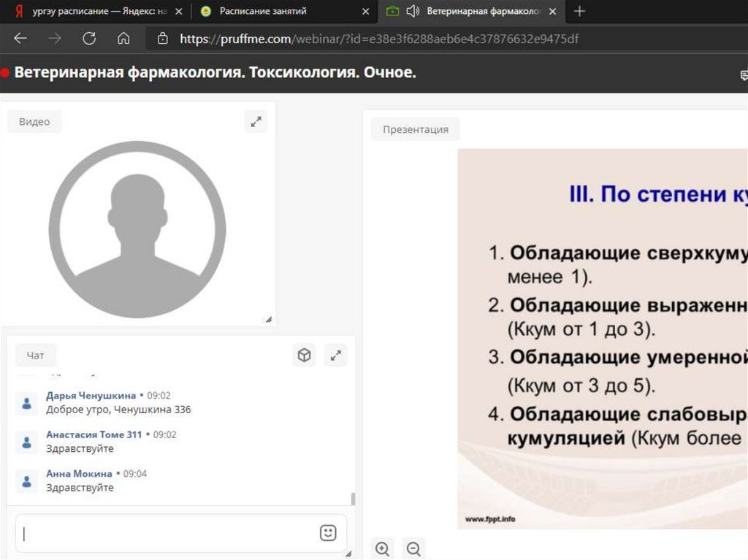Open a new browser tab
The height and width of the screenshot is (560, 748).
580,11
